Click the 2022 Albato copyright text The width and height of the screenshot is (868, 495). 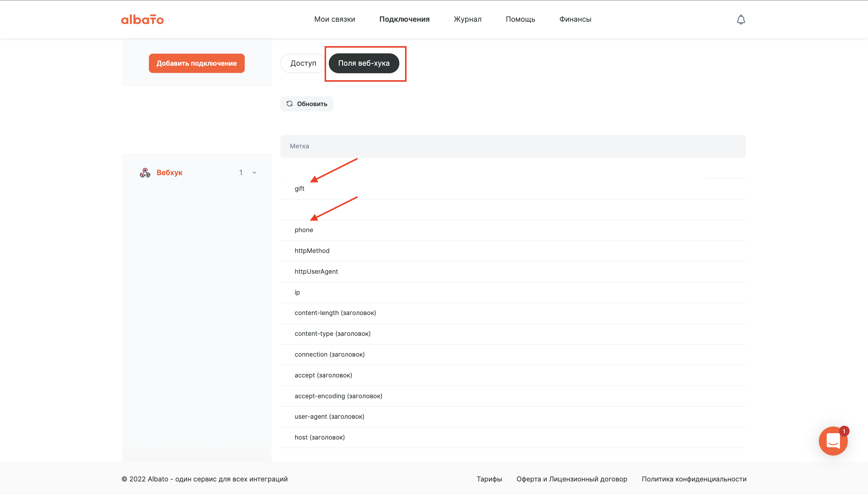(205, 479)
